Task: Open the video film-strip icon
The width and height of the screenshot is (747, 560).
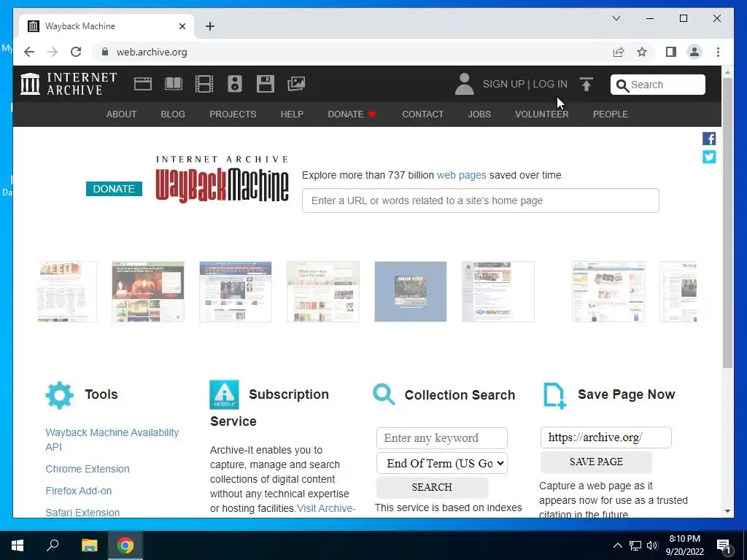Action: (x=204, y=84)
